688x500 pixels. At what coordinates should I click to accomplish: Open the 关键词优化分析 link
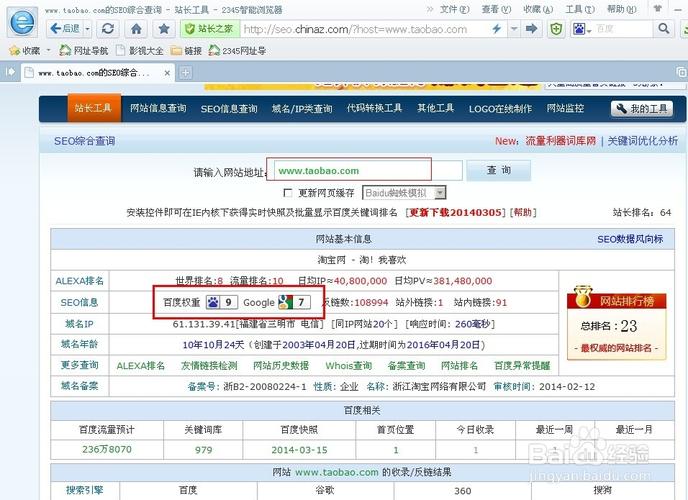point(642,141)
